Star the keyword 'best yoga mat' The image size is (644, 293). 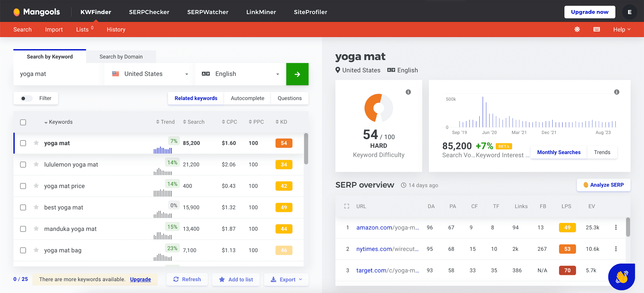tap(36, 207)
